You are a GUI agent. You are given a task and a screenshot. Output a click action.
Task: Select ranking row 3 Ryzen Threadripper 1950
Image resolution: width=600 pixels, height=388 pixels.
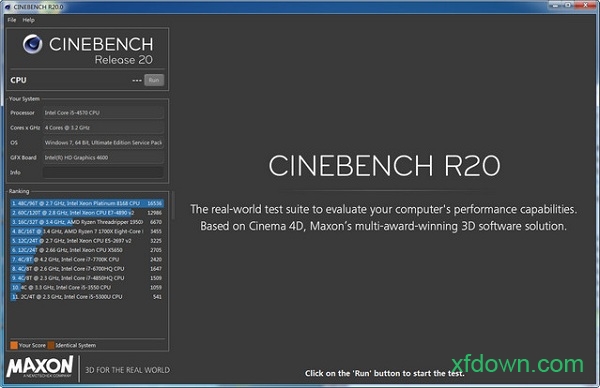87,222
